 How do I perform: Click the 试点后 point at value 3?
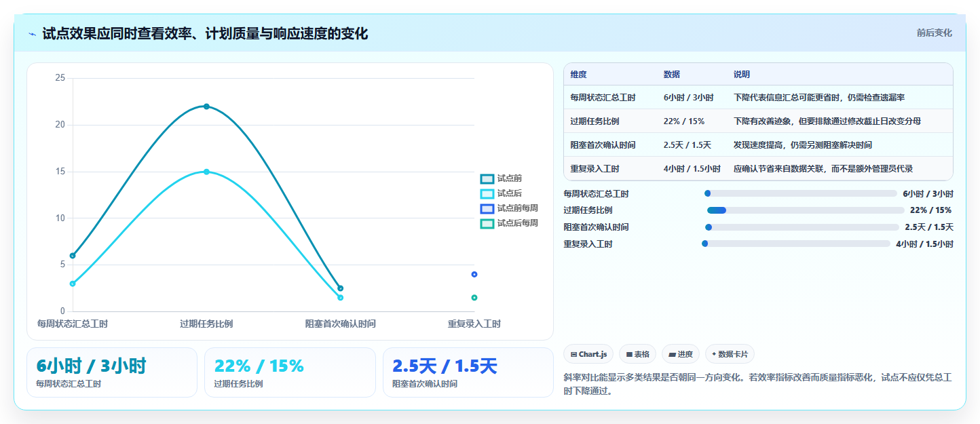click(x=73, y=284)
